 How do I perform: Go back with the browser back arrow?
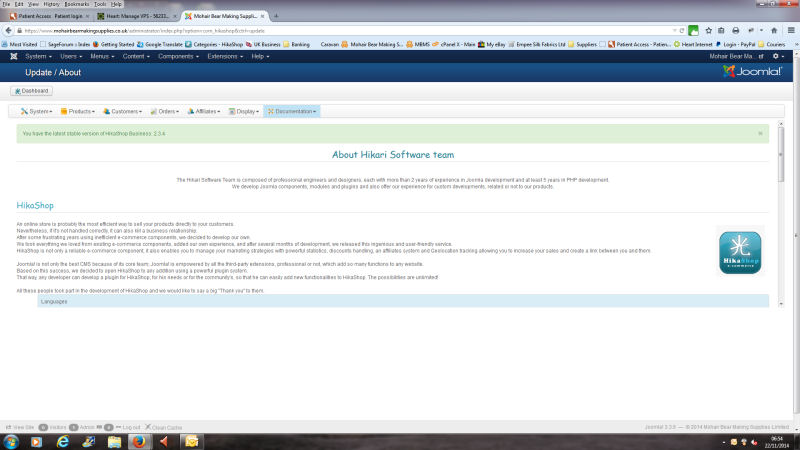[x=8, y=31]
